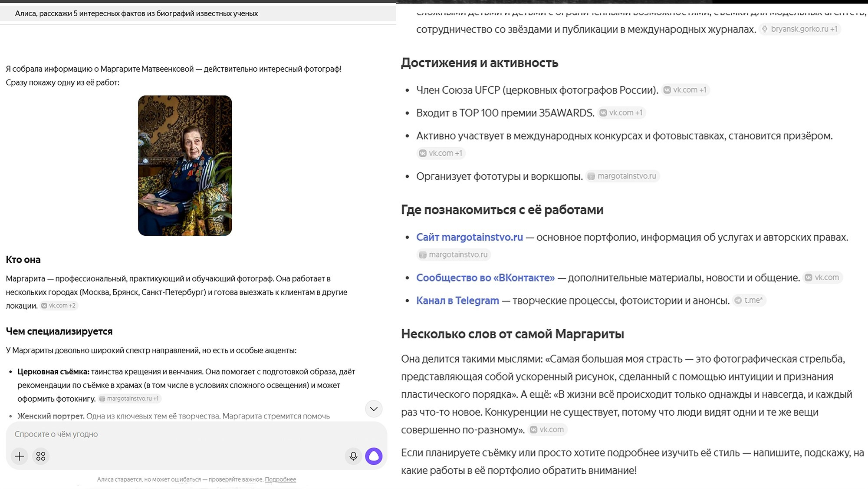This screenshot has width=868, height=489.
Task: Open the 'vk.com +1' source next to 35AWARDS
Action: tap(621, 113)
